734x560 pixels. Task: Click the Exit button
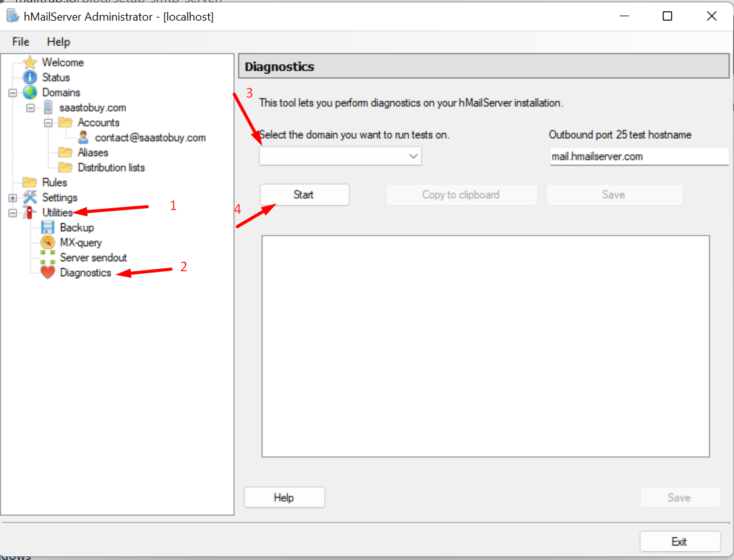[x=680, y=541]
